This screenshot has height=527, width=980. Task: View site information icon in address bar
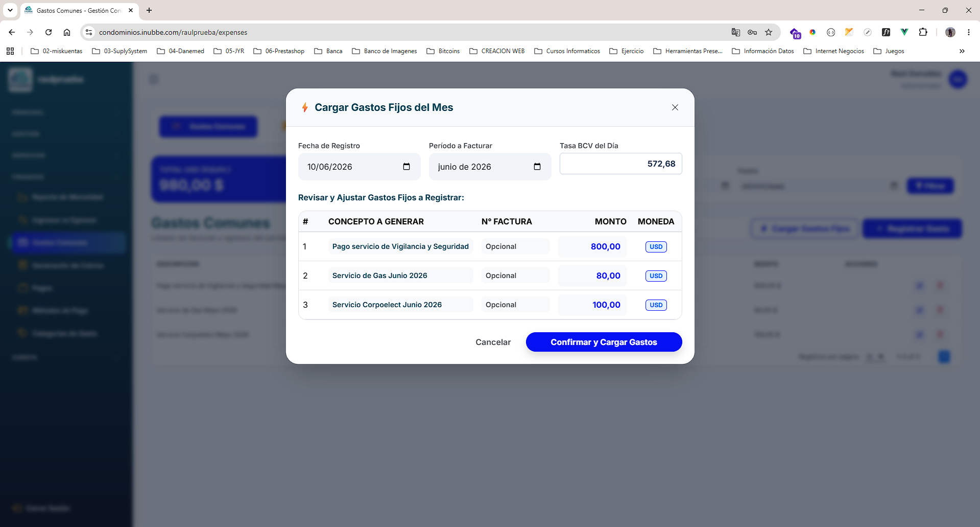(89, 32)
